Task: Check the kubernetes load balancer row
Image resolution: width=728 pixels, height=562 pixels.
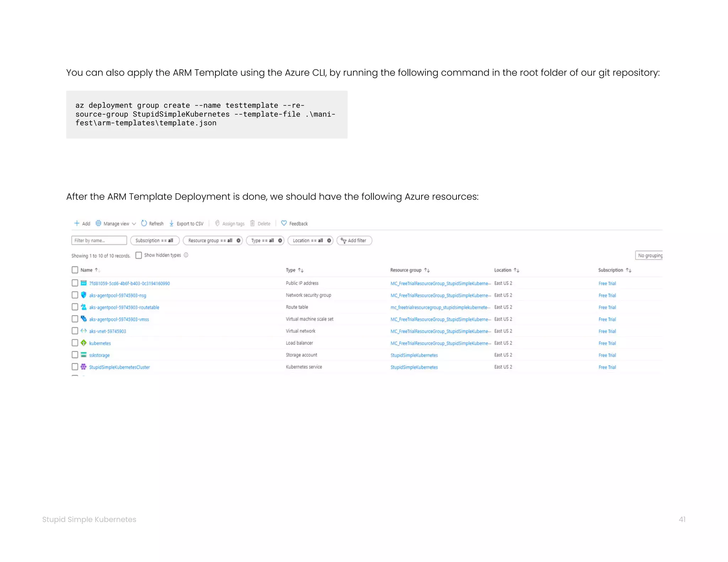Action: click(x=75, y=343)
